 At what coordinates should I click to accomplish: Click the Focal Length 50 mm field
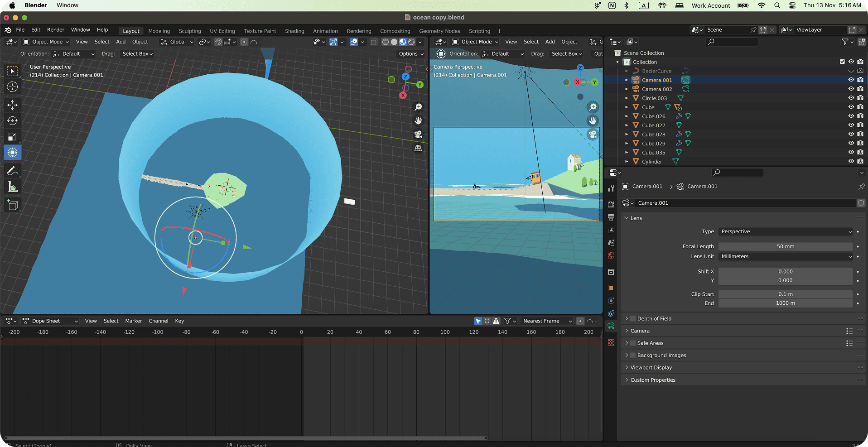785,247
